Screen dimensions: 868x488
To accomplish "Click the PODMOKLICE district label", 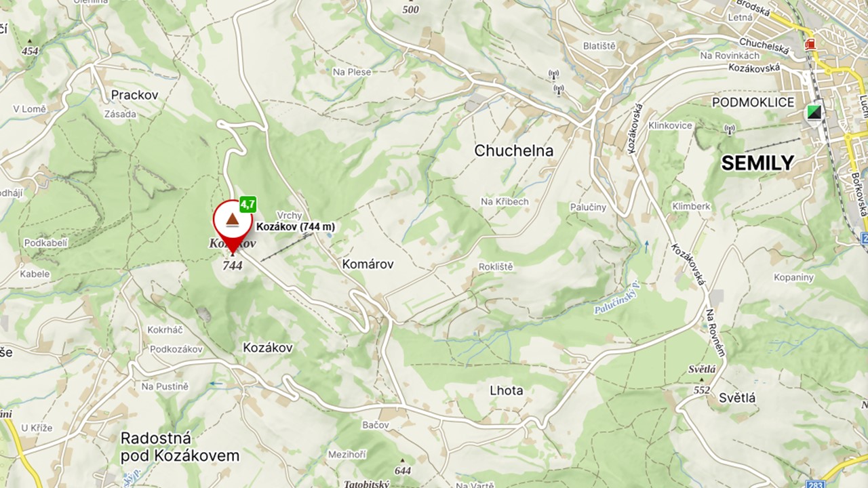I will point(753,102).
